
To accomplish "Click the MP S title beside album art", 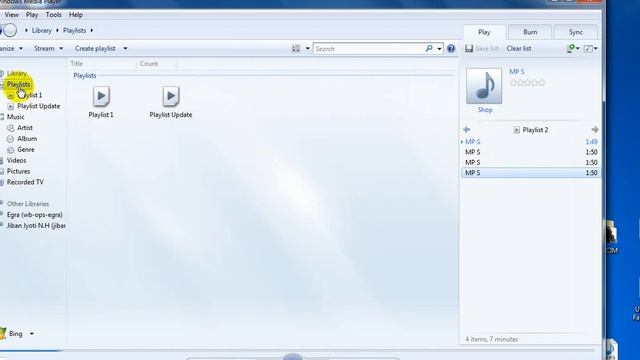I will [517, 72].
